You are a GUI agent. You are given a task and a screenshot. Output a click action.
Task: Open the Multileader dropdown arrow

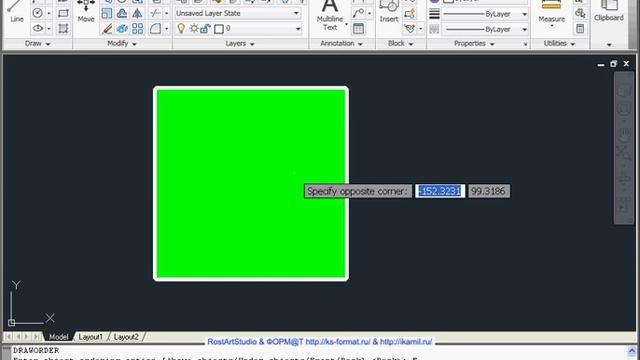click(x=369, y=13)
